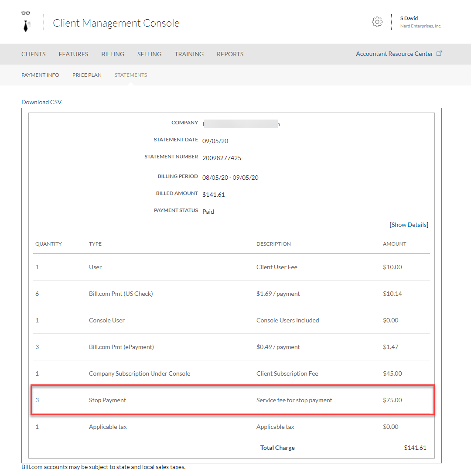Viewport: 471px width, 476px height.
Task: Download the statement as CSV
Action: point(41,102)
